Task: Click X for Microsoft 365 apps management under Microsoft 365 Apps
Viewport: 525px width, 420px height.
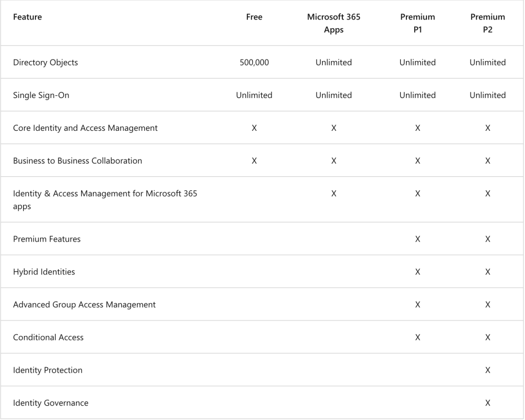Action: tap(334, 194)
